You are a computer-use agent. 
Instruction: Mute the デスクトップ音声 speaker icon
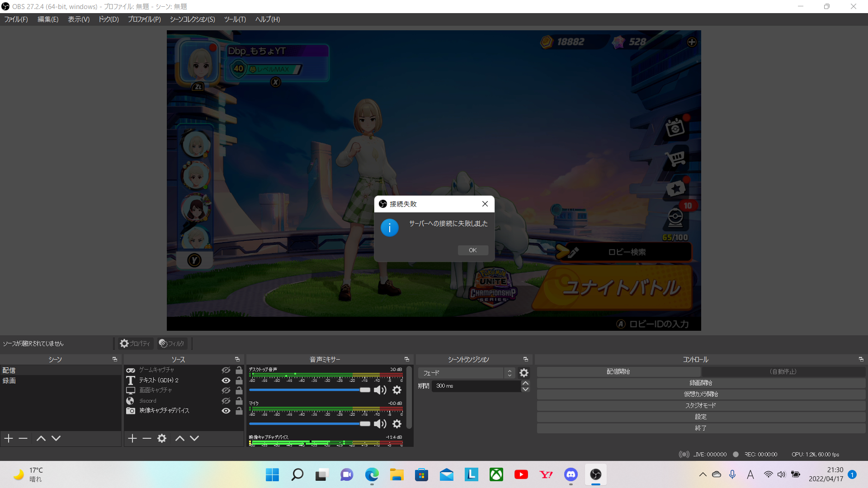point(380,390)
